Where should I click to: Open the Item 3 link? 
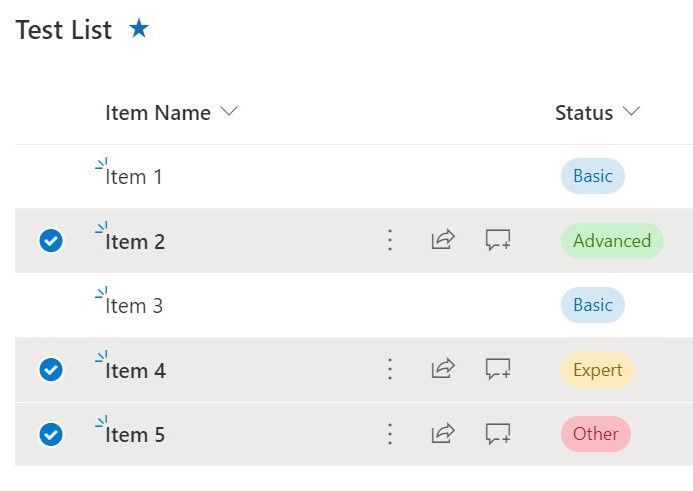134,306
